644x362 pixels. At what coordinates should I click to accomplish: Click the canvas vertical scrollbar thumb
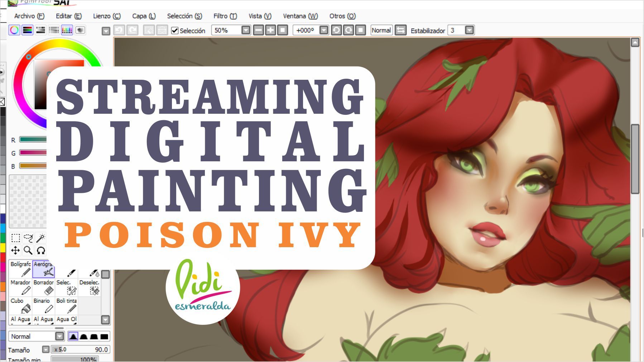[635, 159]
